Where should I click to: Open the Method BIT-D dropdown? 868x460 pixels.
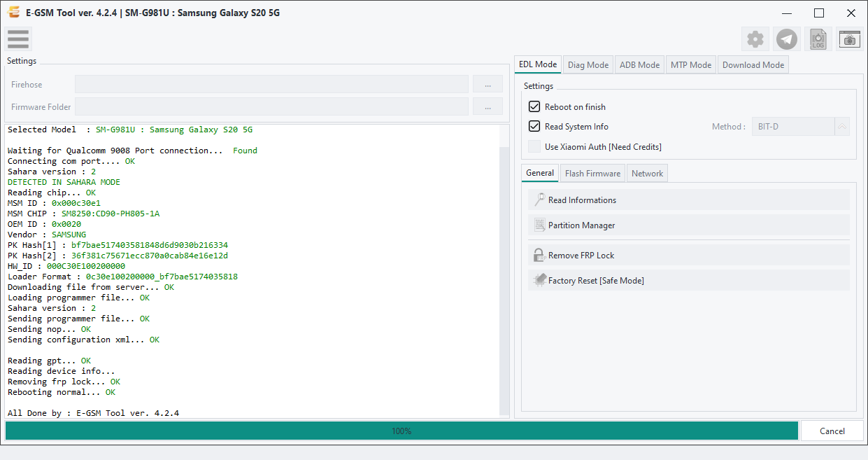point(801,127)
